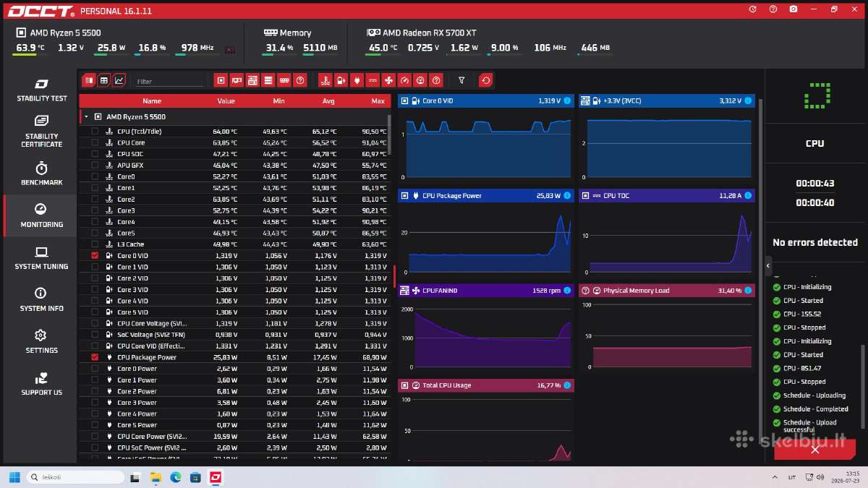The height and width of the screenshot is (488, 868).
Task: Open the Windows Start menu
Action: (x=14, y=477)
